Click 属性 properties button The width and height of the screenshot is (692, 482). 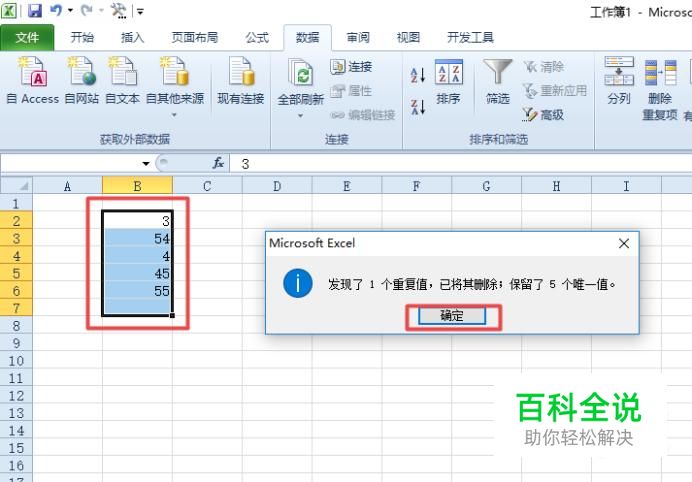pyautogui.click(x=351, y=91)
